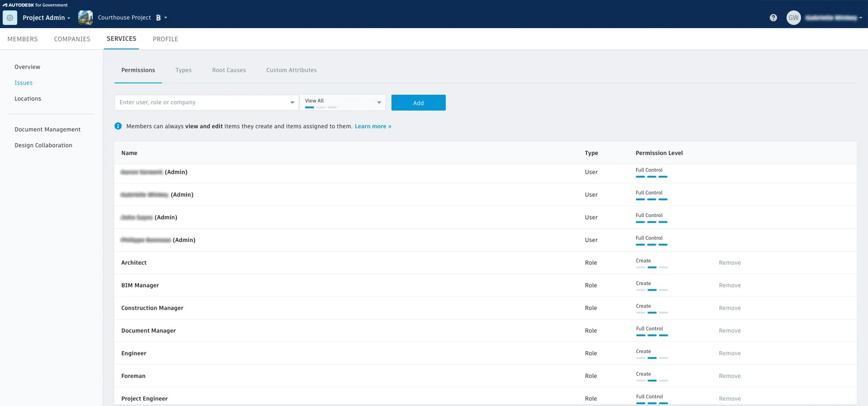Click the B project type icon

click(158, 18)
